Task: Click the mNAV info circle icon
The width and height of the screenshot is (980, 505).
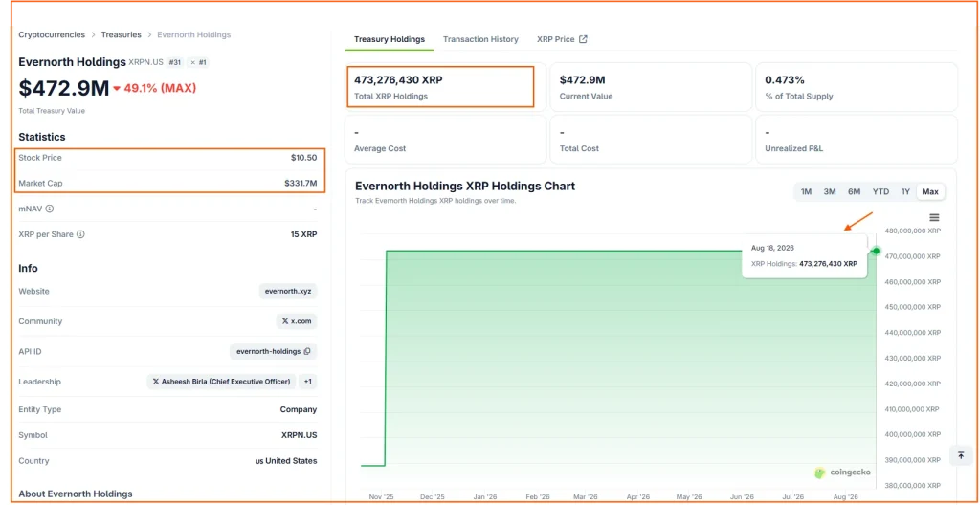Action: [50, 209]
